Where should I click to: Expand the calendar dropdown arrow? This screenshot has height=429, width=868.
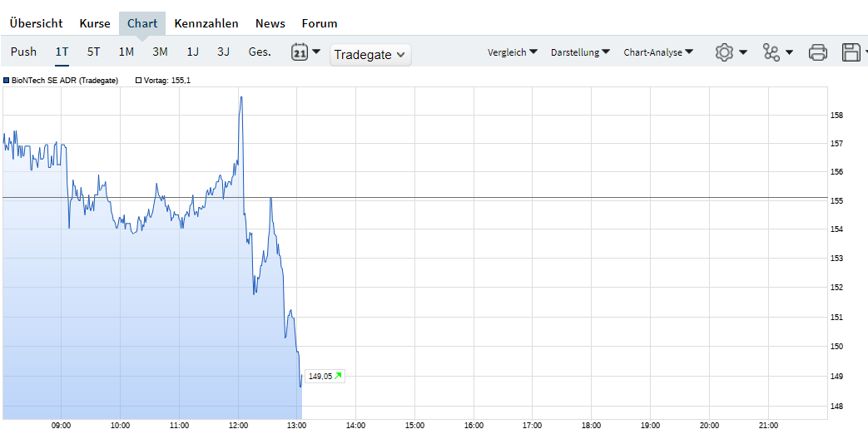pyautogui.click(x=316, y=52)
